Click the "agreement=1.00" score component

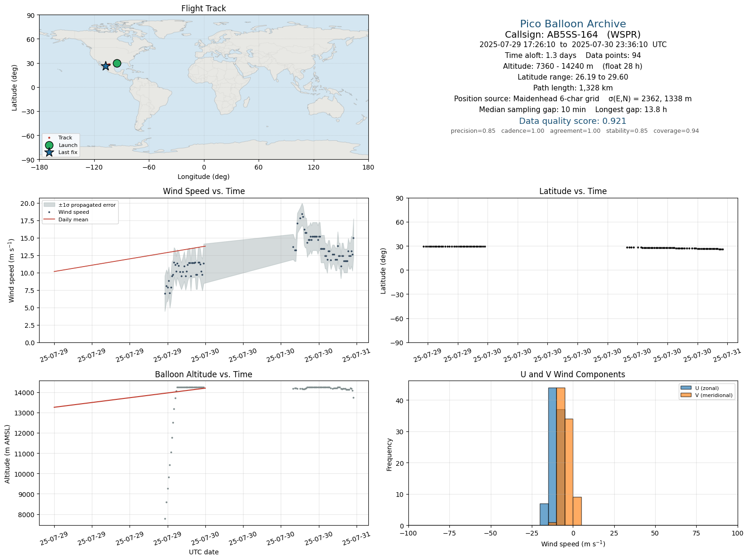click(575, 131)
